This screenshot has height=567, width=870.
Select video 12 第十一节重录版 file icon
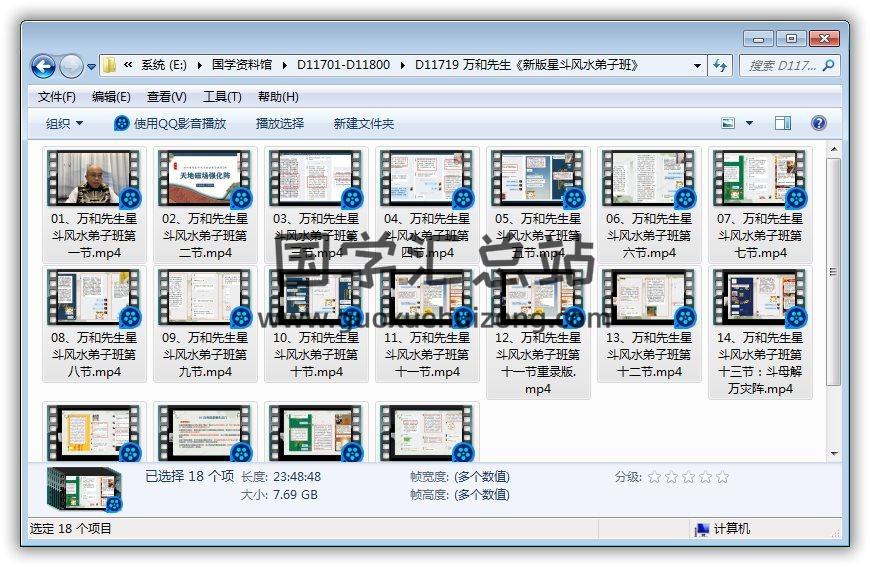pos(538,297)
